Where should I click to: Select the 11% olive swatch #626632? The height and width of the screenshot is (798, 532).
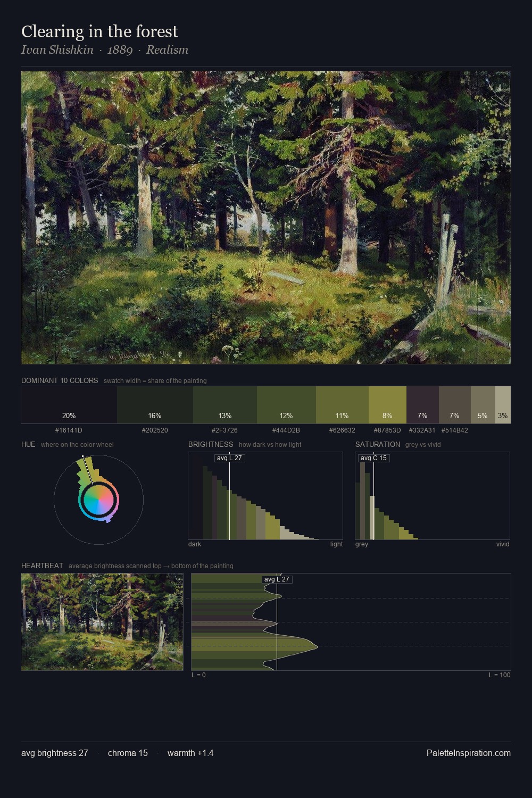tap(342, 405)
